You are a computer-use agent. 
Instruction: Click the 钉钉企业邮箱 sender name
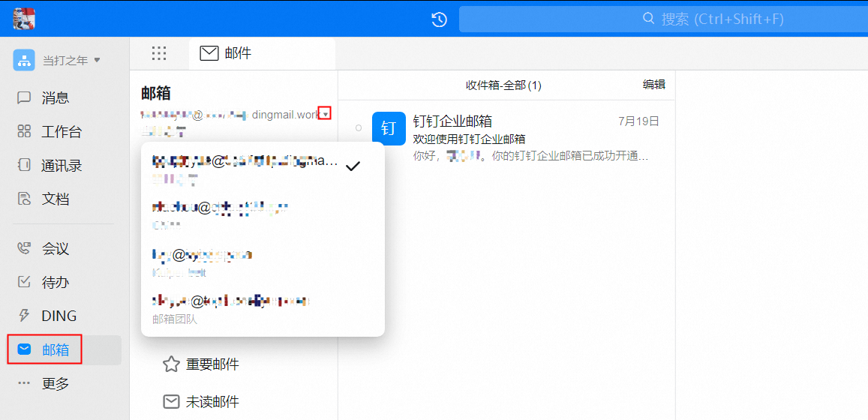(452, 121)
